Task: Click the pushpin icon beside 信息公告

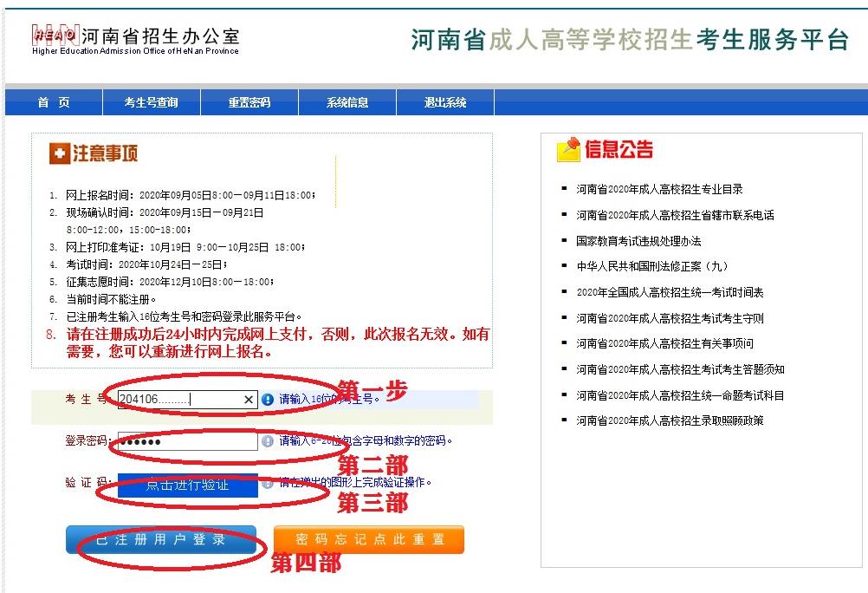Action: point(568,150)
